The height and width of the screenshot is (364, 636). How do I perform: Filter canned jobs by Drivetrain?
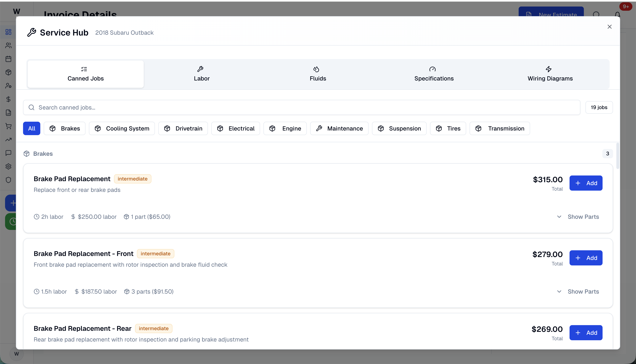pos(183,128)
